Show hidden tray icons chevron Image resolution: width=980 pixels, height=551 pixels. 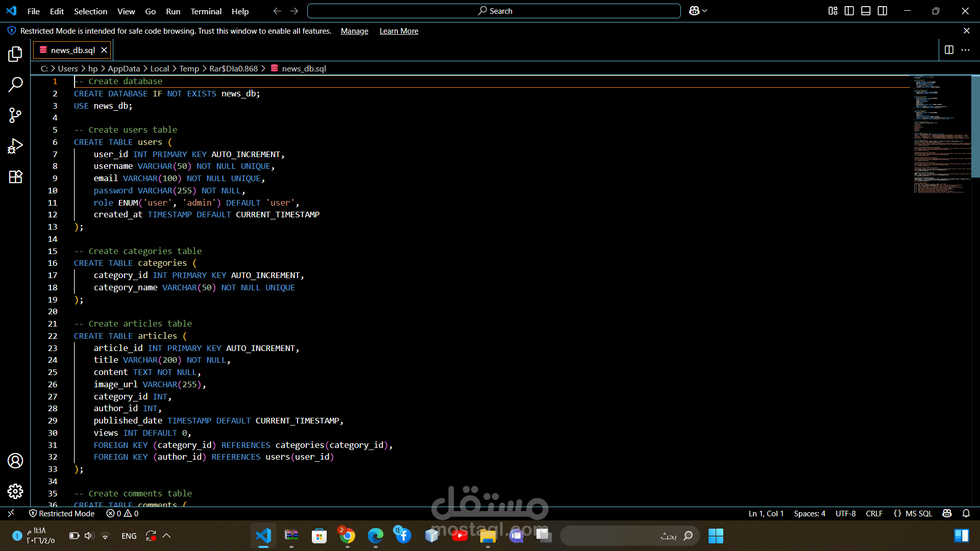(166, 536)
